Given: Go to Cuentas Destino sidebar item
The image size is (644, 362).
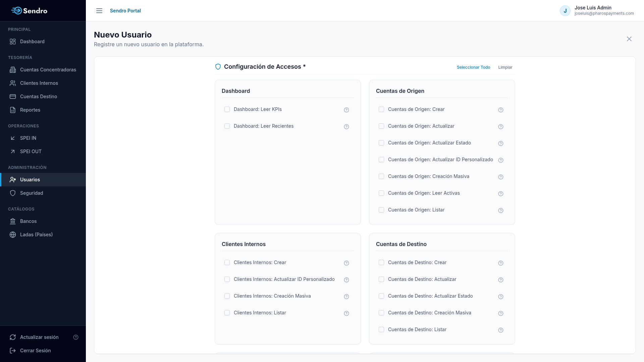Looking at the screenshot, I should click(x=43, y=97).
